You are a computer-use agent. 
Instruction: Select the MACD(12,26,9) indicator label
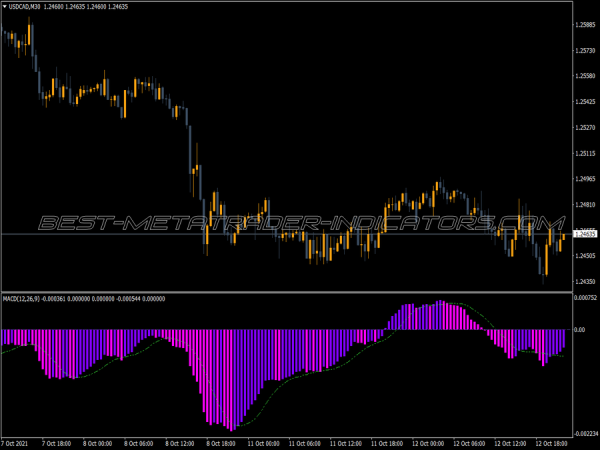(21, 299)
